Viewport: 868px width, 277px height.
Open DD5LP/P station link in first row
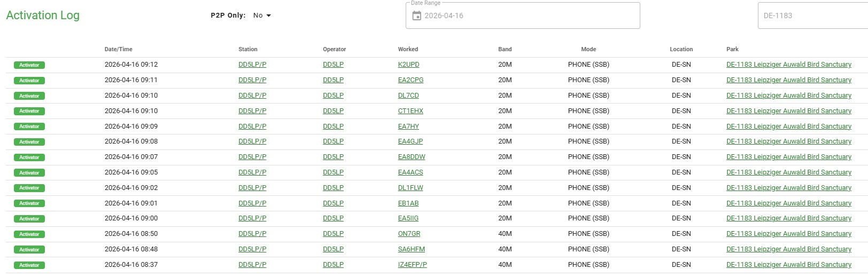[252, 65]
